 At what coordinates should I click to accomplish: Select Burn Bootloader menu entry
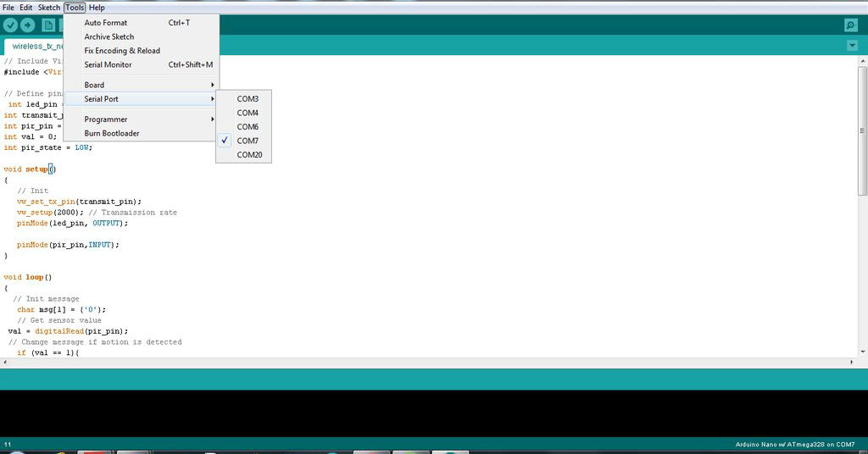[x=142, y=133]
